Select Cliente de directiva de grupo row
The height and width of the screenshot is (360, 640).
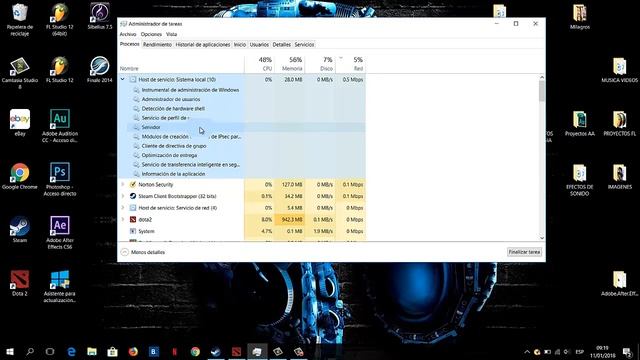(x=242, y=146)
